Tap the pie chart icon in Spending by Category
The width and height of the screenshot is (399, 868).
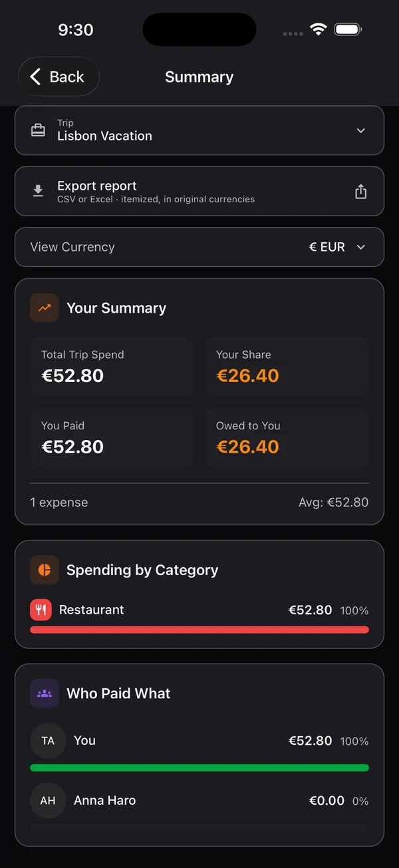pos(45,570)
